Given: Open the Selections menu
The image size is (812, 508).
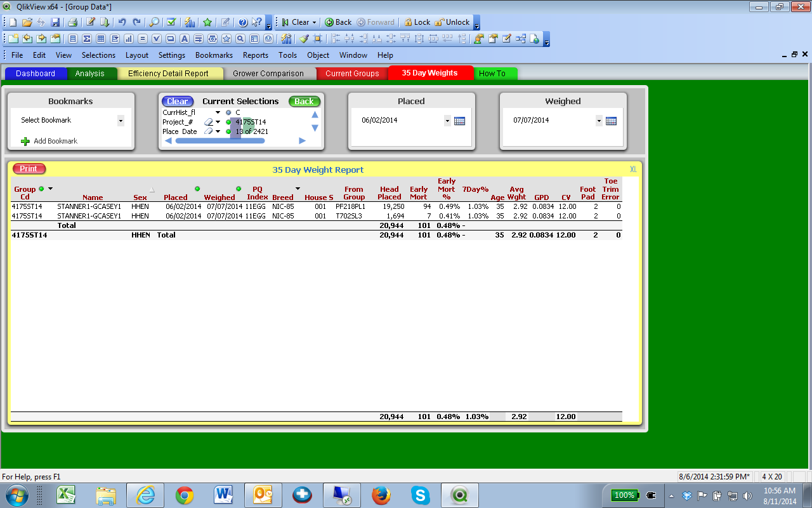Looking at the screenshot, I should click(x=98, y=55).
